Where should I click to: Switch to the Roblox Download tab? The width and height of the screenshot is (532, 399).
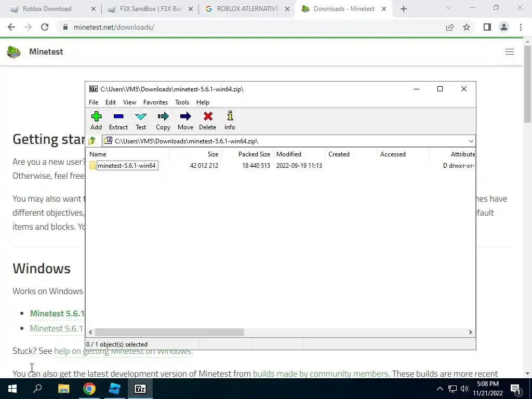(x=47, y=9)
